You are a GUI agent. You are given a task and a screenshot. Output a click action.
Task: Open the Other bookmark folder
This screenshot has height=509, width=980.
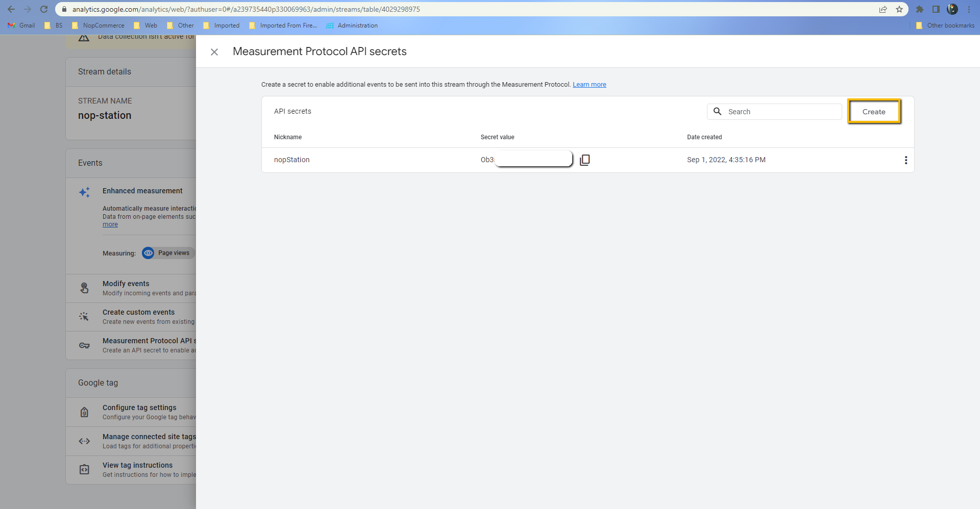180,26
